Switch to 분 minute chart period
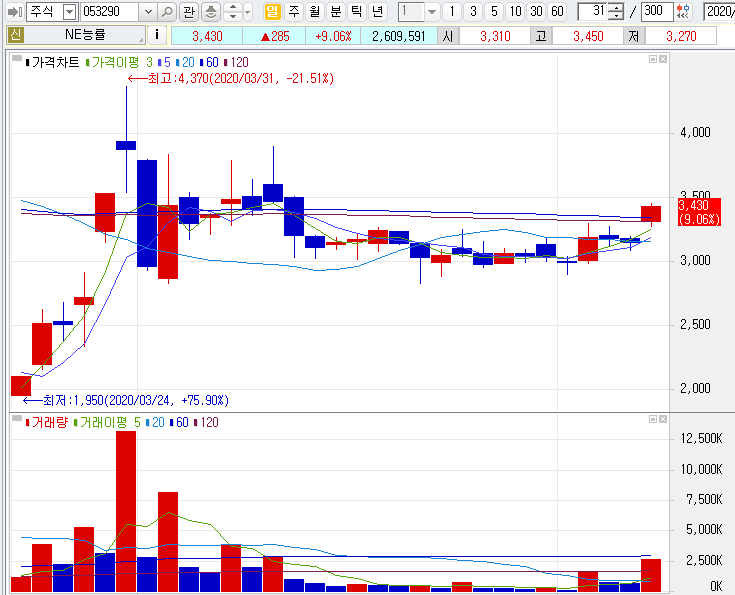735x595 pixels. pos(336,11)
